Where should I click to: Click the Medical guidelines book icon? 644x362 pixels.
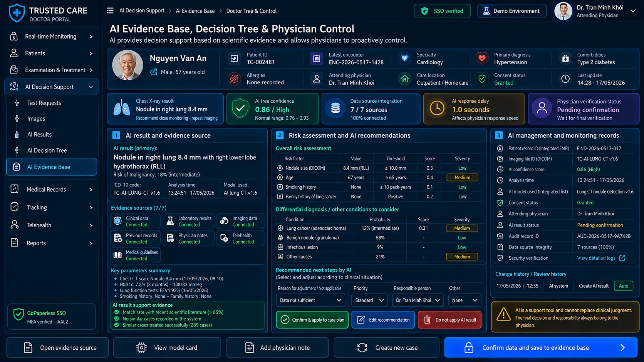click(x=118, y=255)
